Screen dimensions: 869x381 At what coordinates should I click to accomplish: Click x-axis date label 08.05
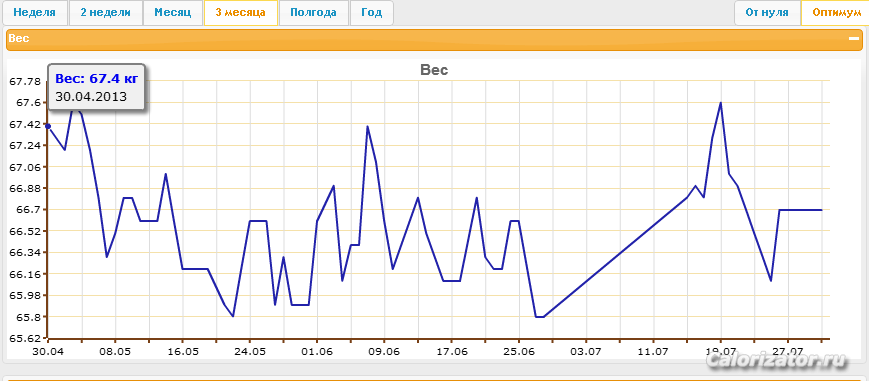click(x=115, y=351)
